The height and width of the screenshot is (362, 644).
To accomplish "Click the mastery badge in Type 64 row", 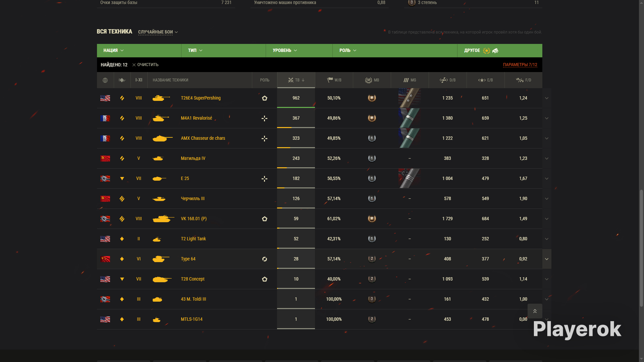I will click(372, 259).
